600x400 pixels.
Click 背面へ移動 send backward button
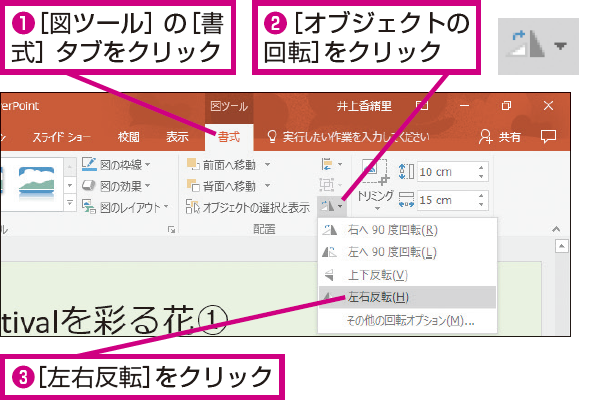click(221, 186)
